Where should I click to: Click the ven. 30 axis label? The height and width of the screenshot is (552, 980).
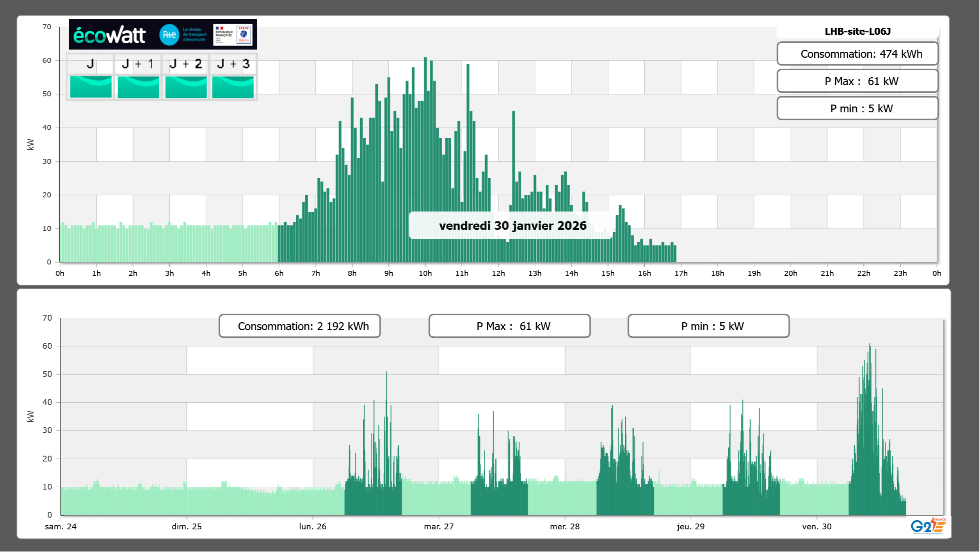coord(816,527)
